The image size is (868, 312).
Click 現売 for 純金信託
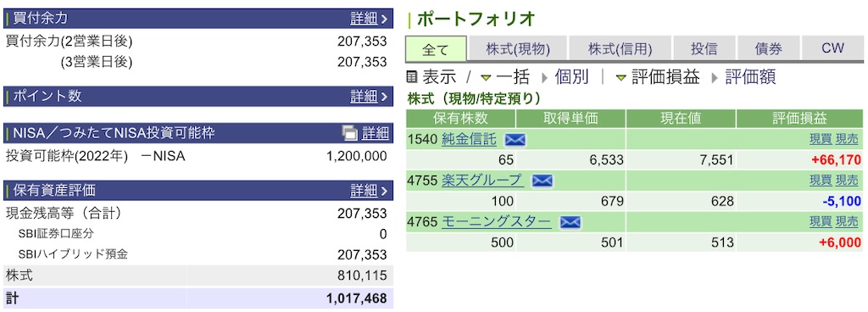[847, 140]
